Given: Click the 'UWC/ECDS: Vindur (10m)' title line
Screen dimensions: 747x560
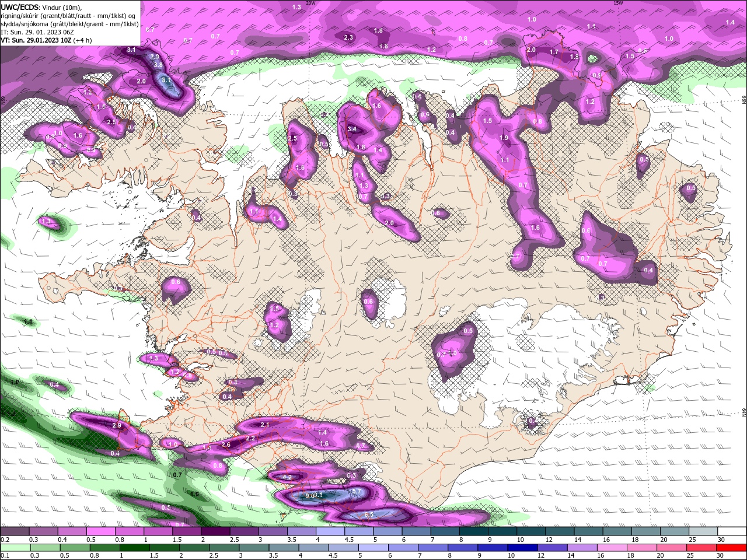Looking at the screenshot, I should click(41, 7).
